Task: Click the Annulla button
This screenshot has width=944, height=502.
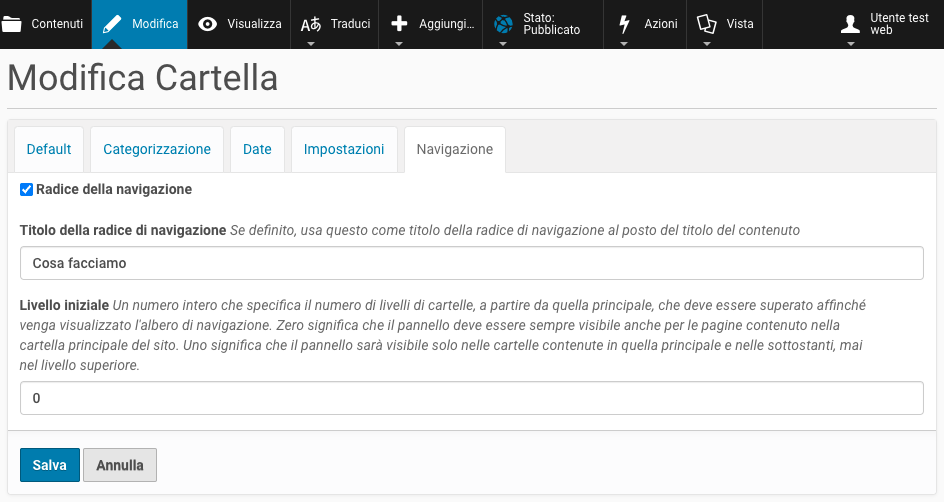Action: point(120,465)
